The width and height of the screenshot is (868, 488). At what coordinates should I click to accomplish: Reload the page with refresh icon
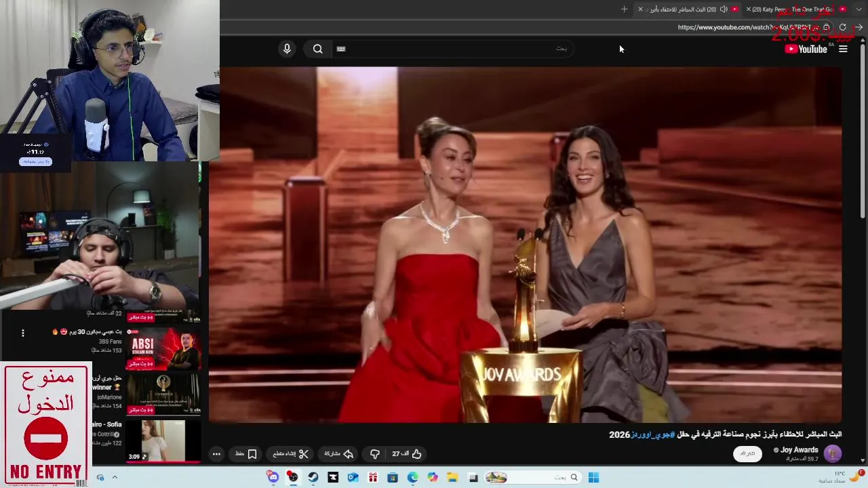click(843, 27)
